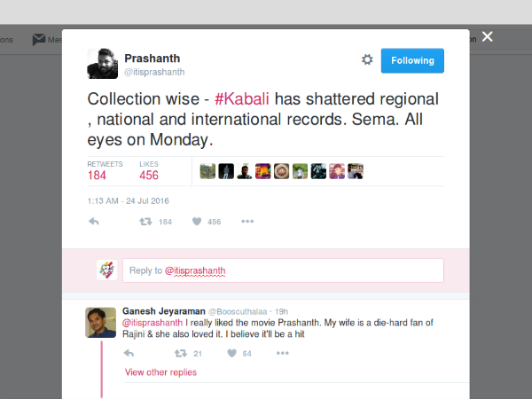Open the gear settings menu

367,59
